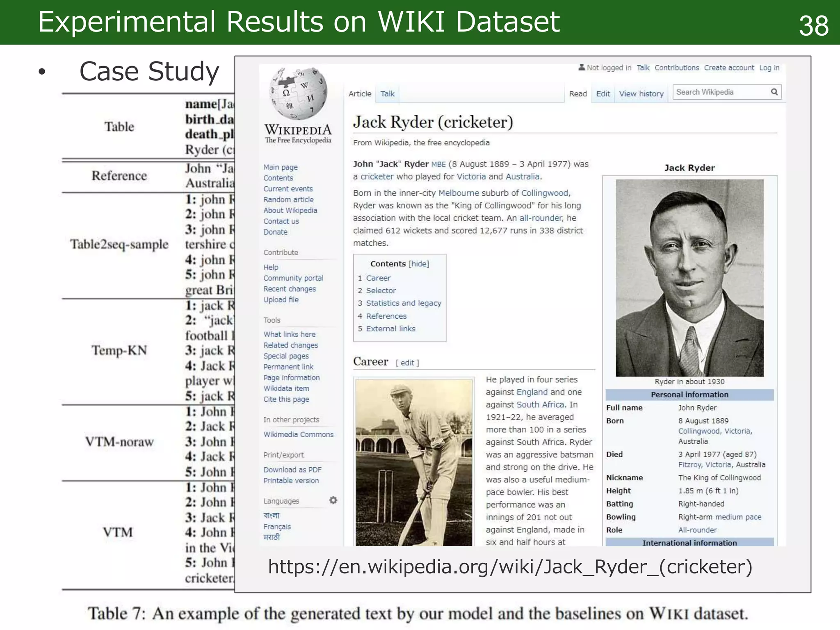Open language settings gear icon
This screenshot has width=840, height=630.
(x=333, y=500)
